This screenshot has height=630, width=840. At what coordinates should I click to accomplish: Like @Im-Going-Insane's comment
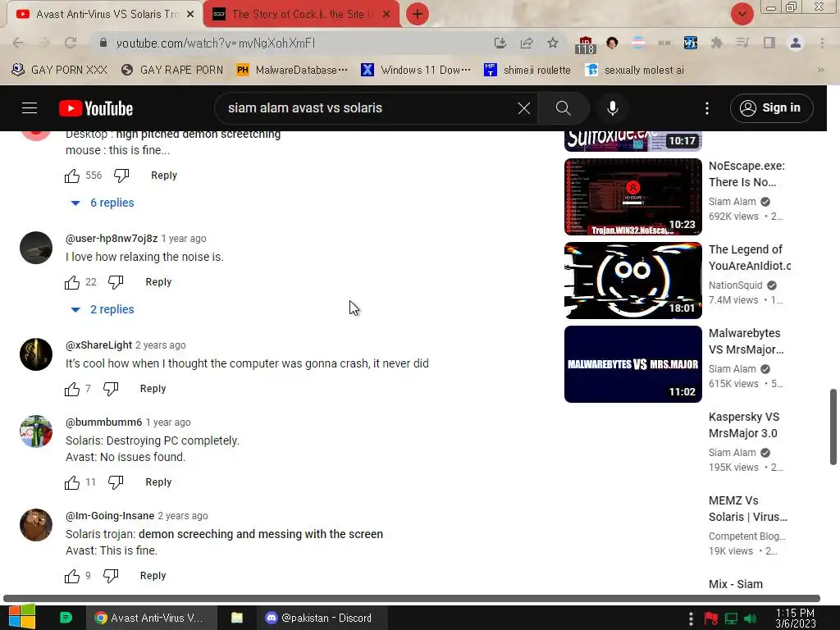72,576
